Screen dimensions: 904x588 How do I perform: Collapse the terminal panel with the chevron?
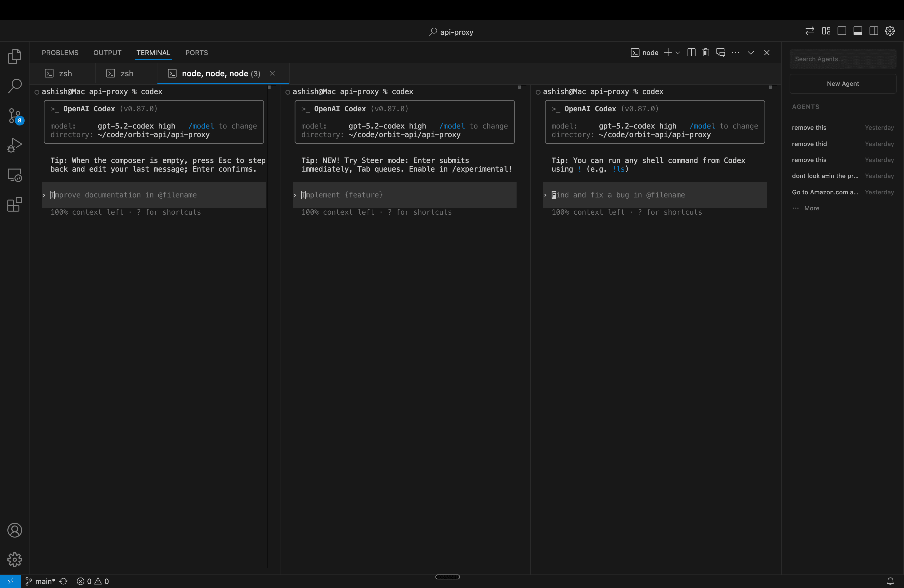[x=751, y=52]
